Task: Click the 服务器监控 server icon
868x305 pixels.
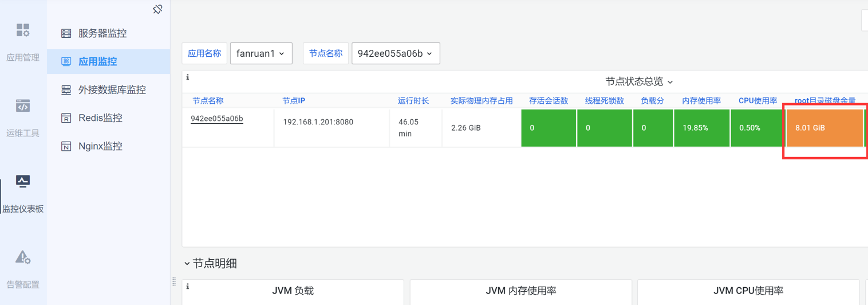Action: coord(66,33)
